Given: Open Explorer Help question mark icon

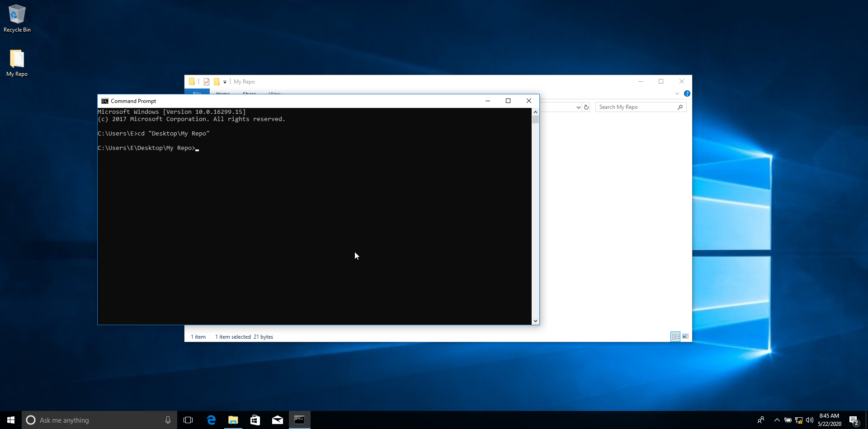Looking at the screenshot, I should 687,93.
